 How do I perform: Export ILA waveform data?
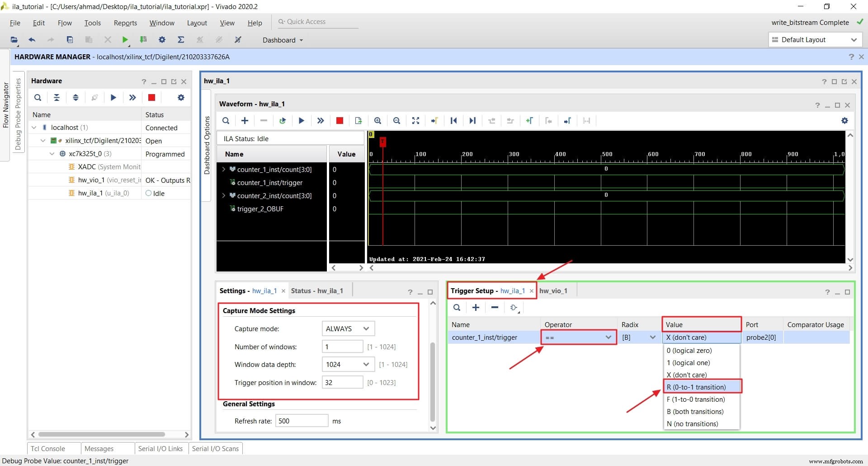[x=359, y=121]
